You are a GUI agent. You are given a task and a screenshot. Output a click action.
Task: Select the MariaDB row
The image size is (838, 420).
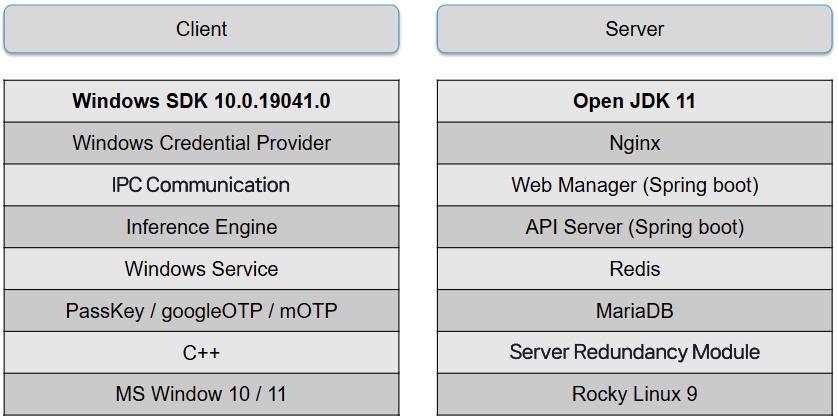tap(634, 311)
